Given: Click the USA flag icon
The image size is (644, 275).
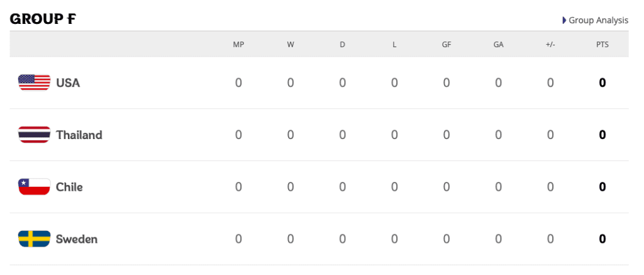Looking at the screenshot, I should (34, 82).
